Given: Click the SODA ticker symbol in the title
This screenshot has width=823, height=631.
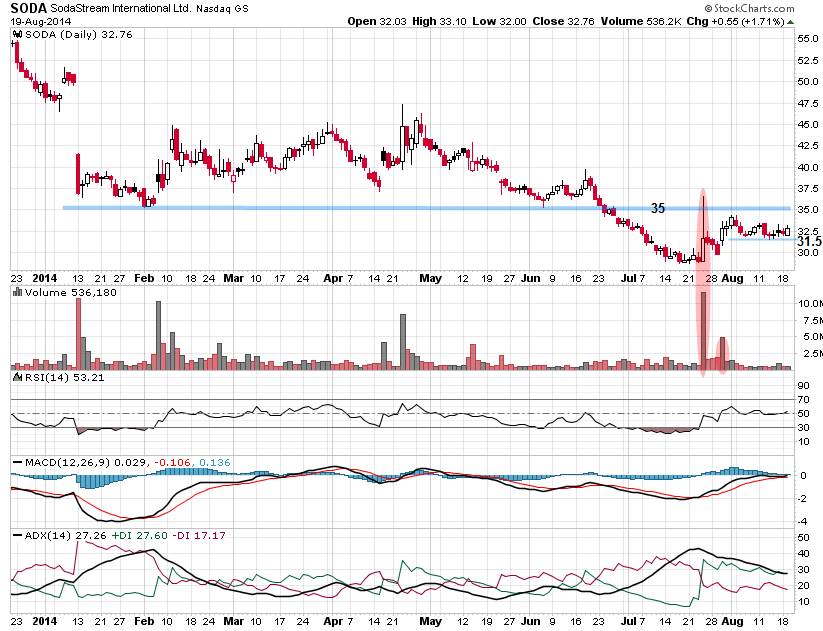Looking at the screenshot, I should coord(28,8).
